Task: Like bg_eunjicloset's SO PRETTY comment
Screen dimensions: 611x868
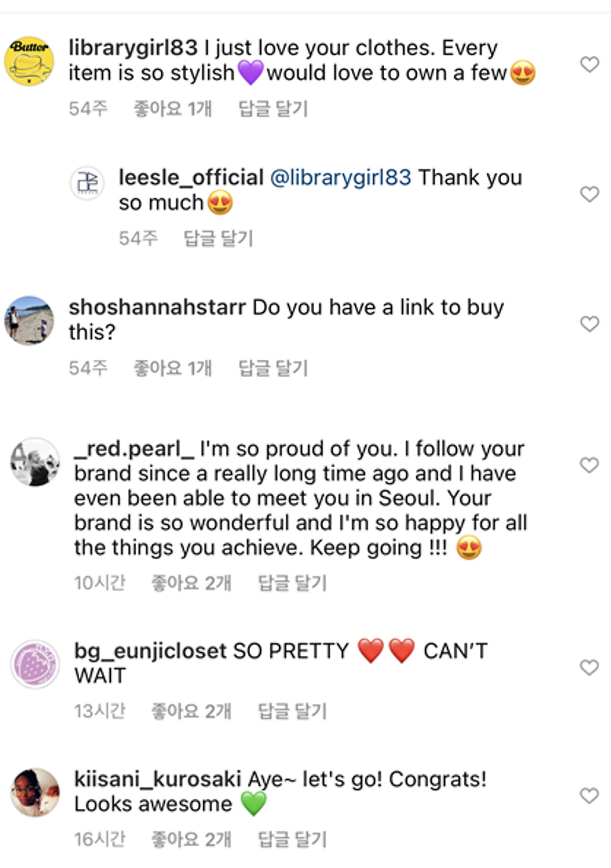Action: coord(589,668)
